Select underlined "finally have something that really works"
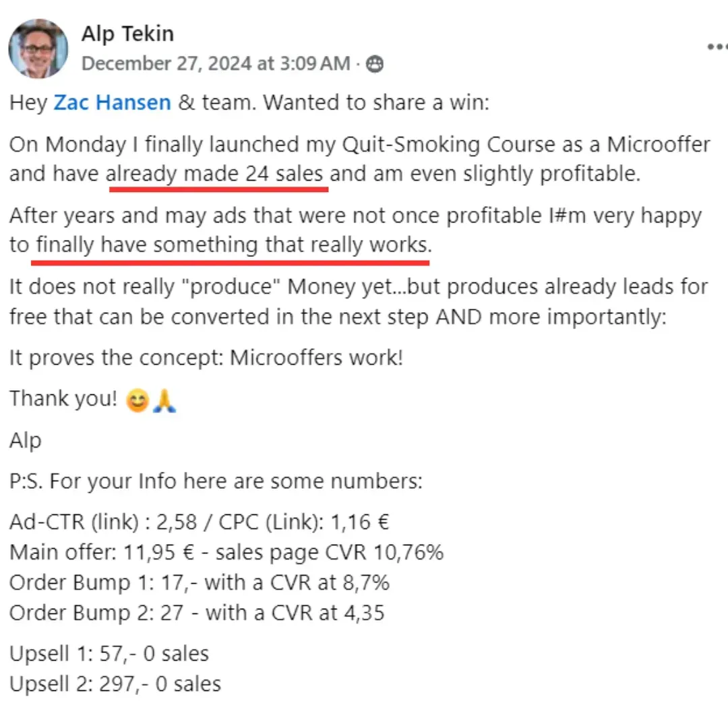This screenshot has height=728, width=728. 234,245
